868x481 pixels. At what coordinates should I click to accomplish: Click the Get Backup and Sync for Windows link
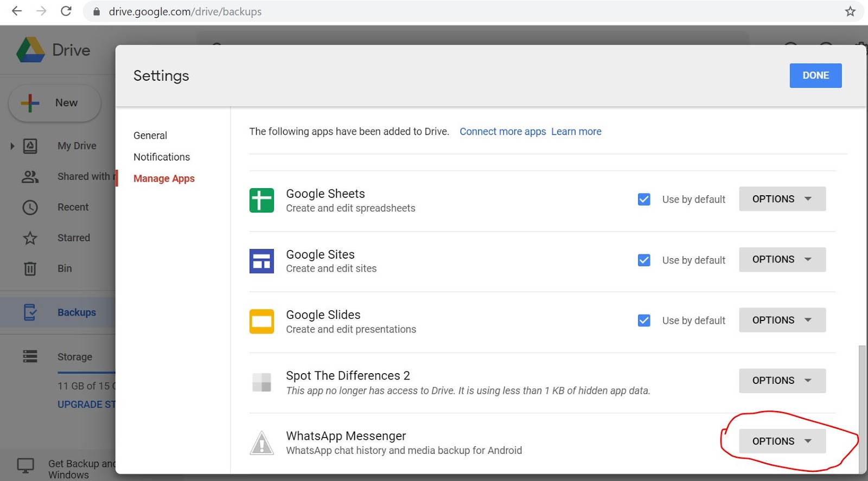click(x=82, y=469)
